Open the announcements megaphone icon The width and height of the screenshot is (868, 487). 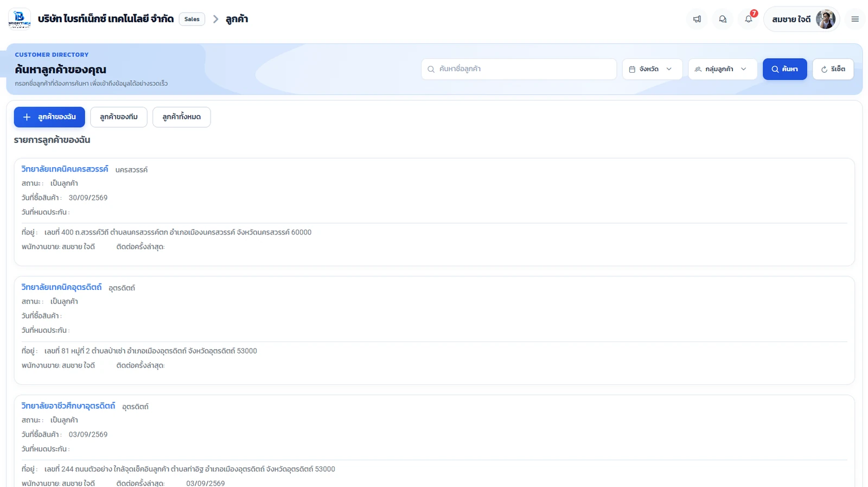(697, 19)
